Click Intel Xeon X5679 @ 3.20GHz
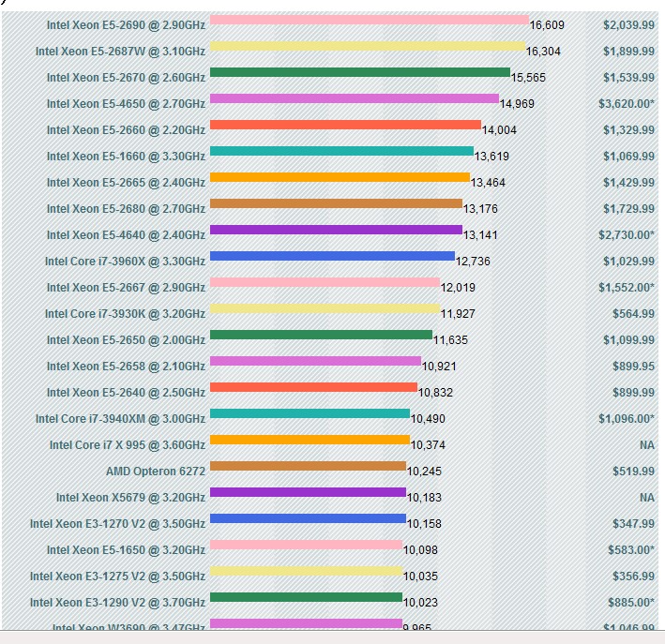Screen dimensions: 665x644 point(130,498)
